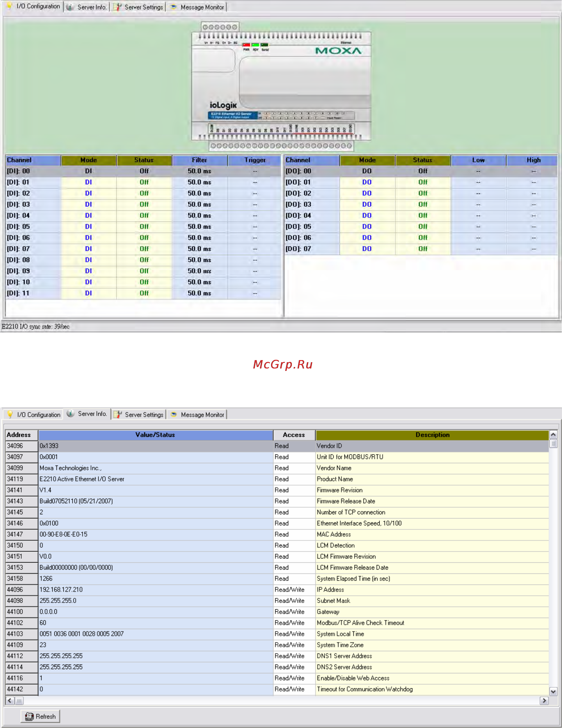Image resolution: width=562 pixels, height=728 pixels.
Task: Click Off status of [DI]: 08
Action: tap(144, 260)
